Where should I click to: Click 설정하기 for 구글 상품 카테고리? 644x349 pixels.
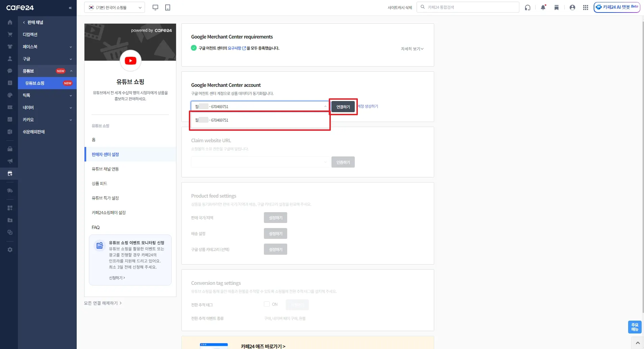pos(275,249)
